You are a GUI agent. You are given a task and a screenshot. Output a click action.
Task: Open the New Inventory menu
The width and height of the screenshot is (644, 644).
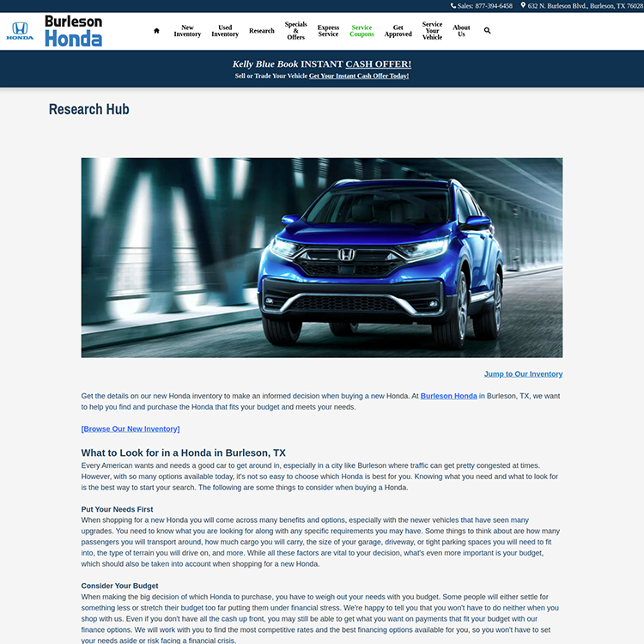pyautogui.click(x=187, y=31)
